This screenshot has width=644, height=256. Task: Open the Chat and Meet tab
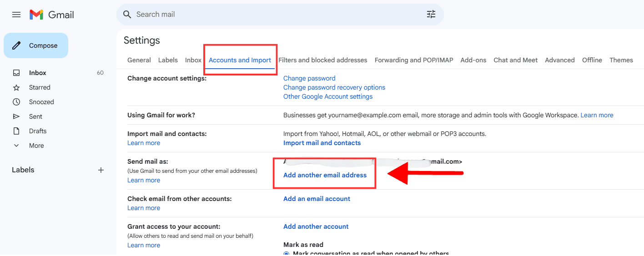(x=516, y=60)
